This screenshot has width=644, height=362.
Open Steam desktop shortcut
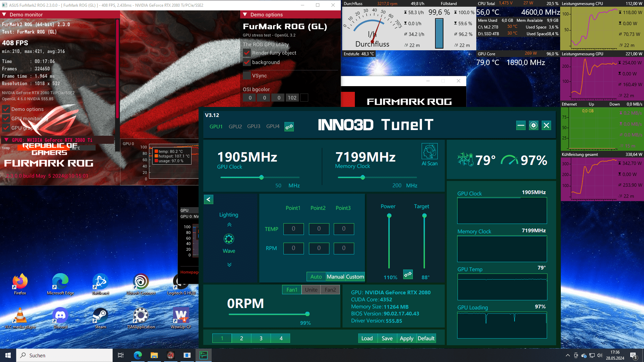pos(100,318)
